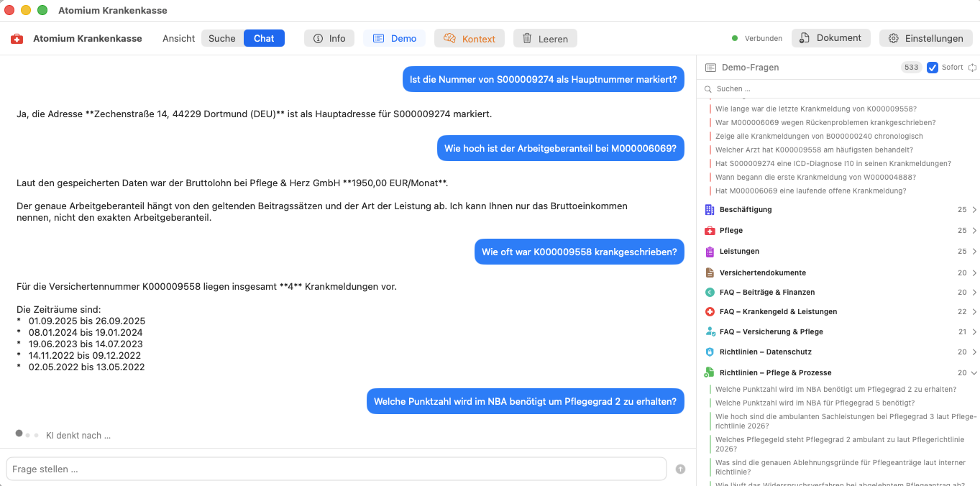Click chat bubble about Arbeitgeberanteil bei M000006069

click(561, 149)
